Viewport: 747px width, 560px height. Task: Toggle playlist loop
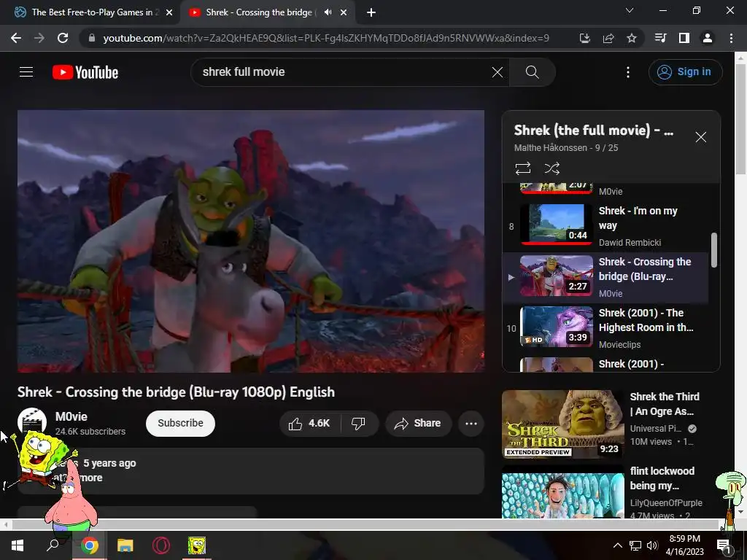[x=522, y=168]
